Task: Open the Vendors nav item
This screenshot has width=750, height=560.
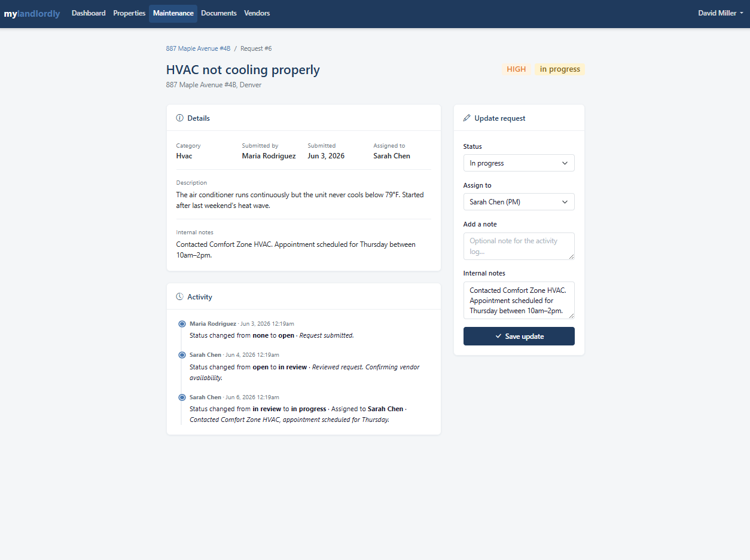Action: pyautogui.click(x=257, y=13)
